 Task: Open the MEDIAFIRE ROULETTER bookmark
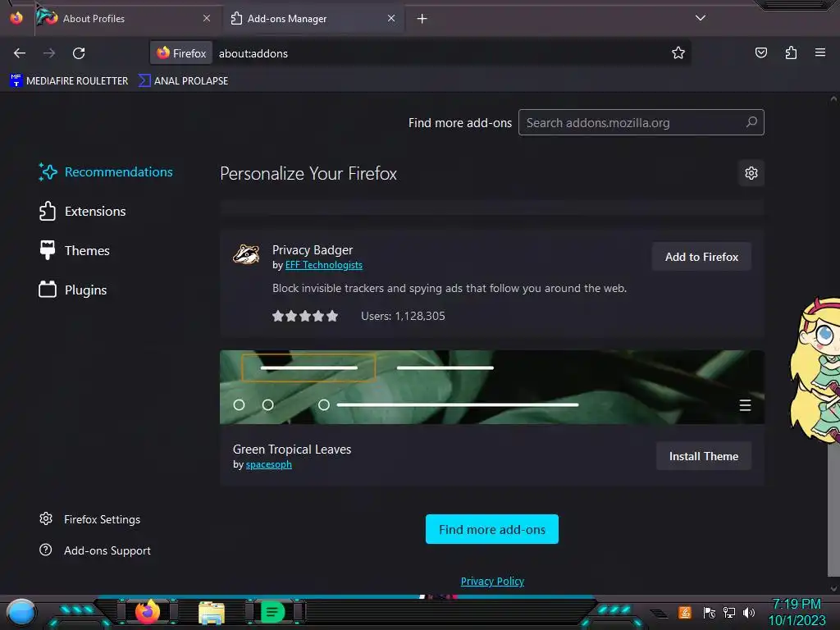point(69,81)
